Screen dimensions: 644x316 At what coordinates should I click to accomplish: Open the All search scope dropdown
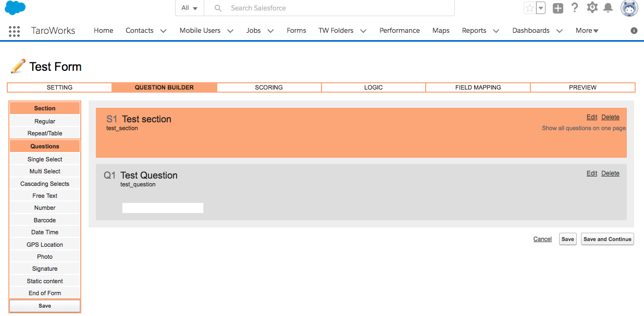click(189, 8)
